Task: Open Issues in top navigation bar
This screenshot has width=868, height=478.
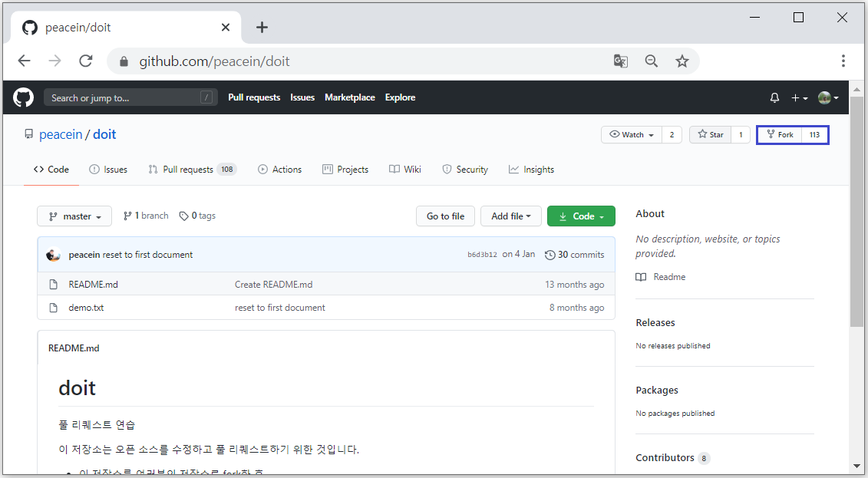Action: tap(302, 97)
